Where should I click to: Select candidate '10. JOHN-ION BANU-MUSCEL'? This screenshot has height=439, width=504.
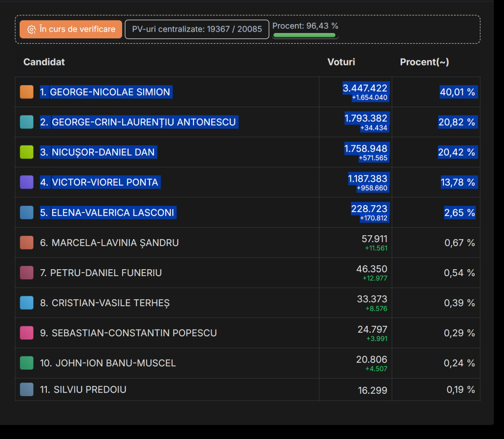[108, 363]
